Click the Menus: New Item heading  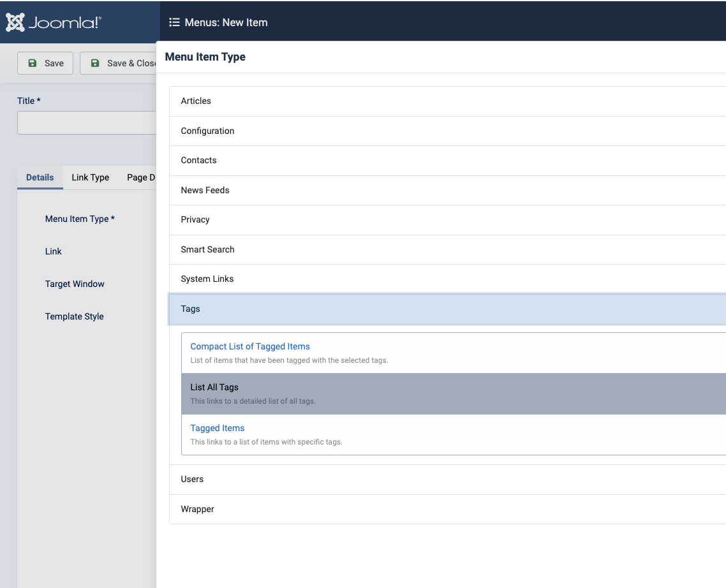tap(226, 22)
